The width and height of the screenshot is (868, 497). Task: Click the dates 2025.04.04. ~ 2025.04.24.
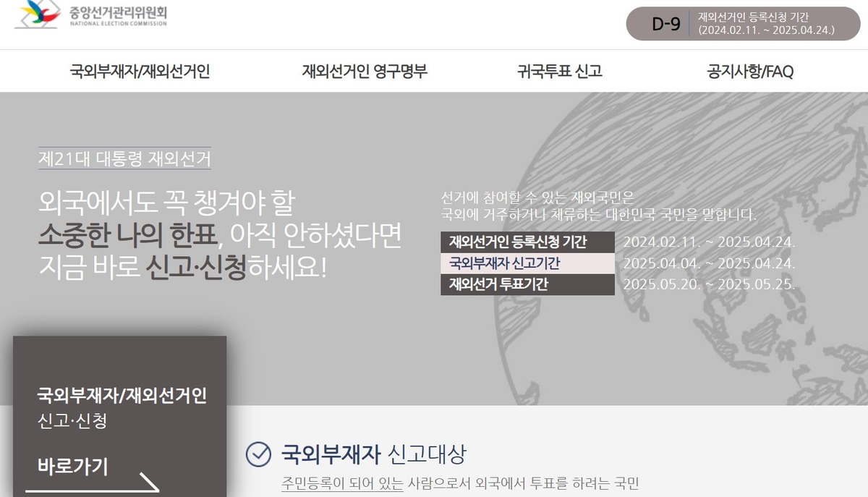(x=708, y=263)
